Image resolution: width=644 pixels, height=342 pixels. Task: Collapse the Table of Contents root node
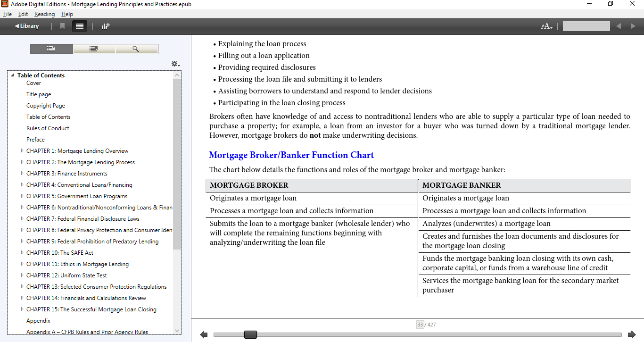tap(13, 75)
